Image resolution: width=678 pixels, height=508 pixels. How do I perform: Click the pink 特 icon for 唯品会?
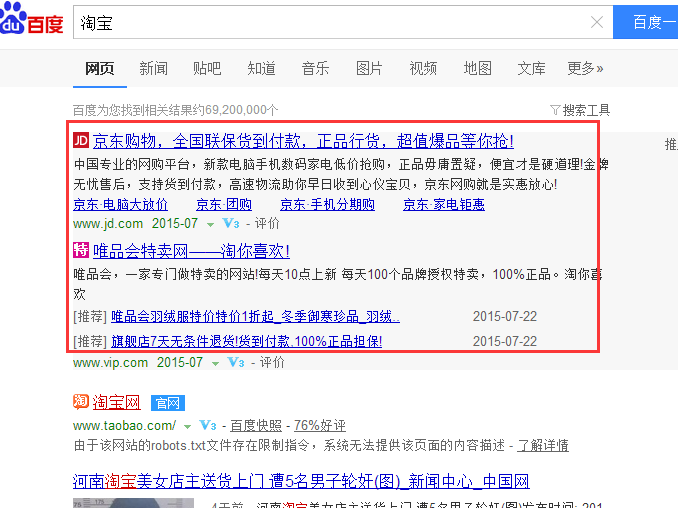coord(81,250)
